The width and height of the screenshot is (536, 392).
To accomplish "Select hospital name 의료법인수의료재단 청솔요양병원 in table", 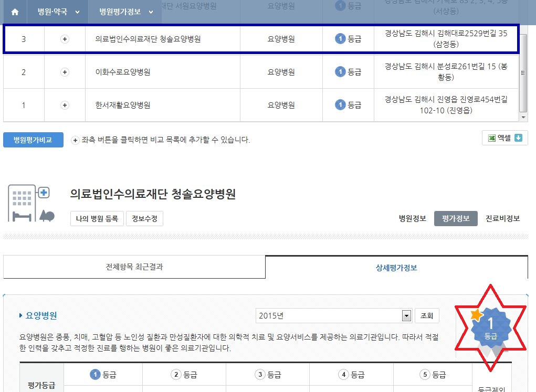I will point(148,39).
